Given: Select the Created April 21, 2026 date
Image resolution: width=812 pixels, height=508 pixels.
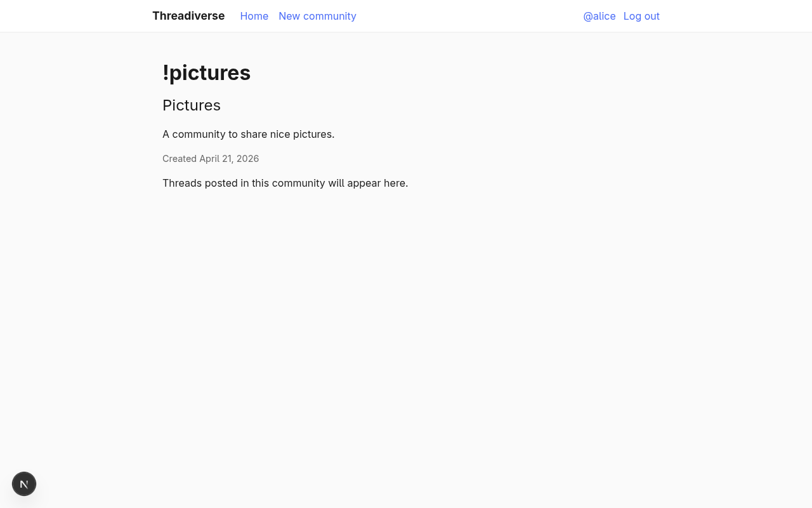Looking at the screenshot, I should pos(210,158).
